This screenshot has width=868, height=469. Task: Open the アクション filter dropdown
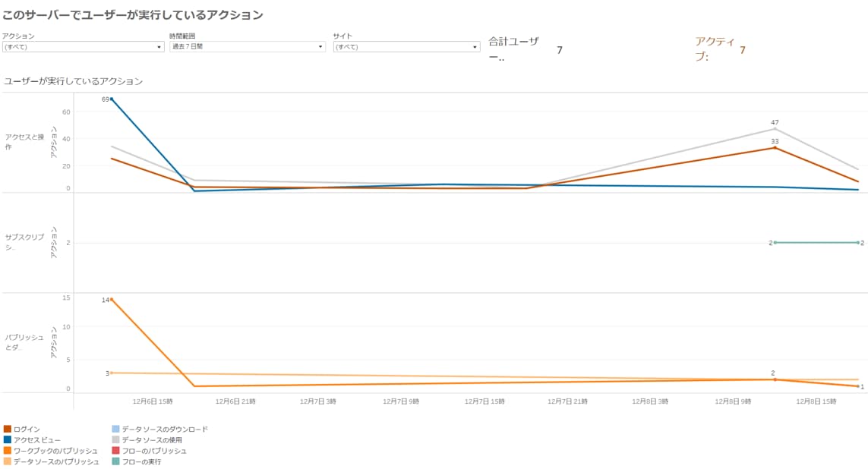(83, 47)
